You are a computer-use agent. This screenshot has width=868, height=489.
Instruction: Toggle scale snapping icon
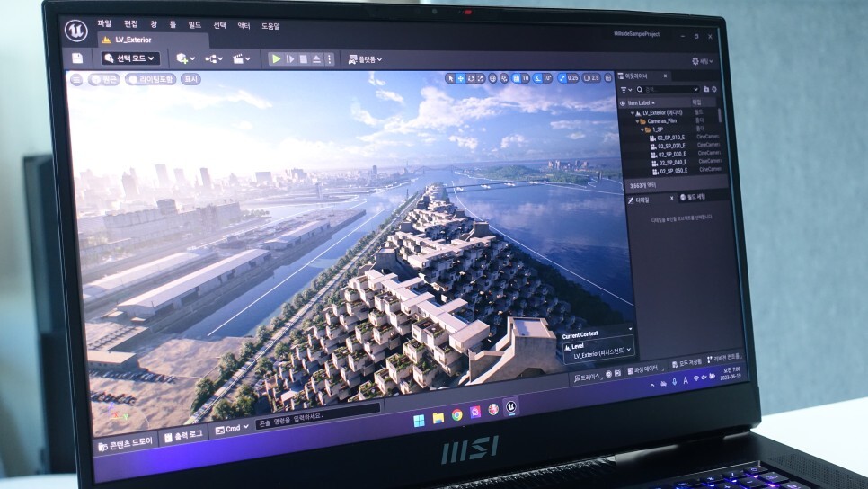[562, 78]
